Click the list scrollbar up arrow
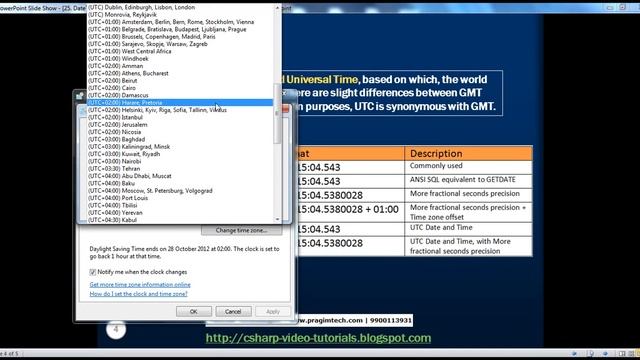Screen dimensions: 640x360 coord(278,7)
